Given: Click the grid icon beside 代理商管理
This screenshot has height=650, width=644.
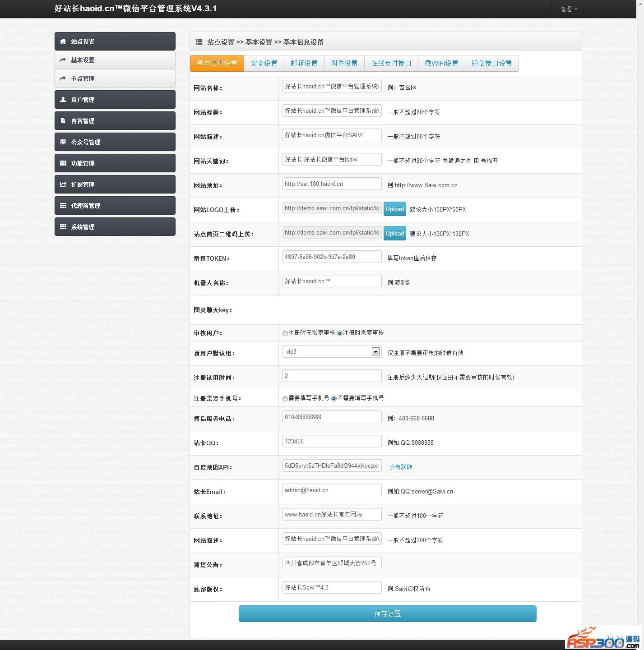Looking at the screenshot, I should point(63,206).
